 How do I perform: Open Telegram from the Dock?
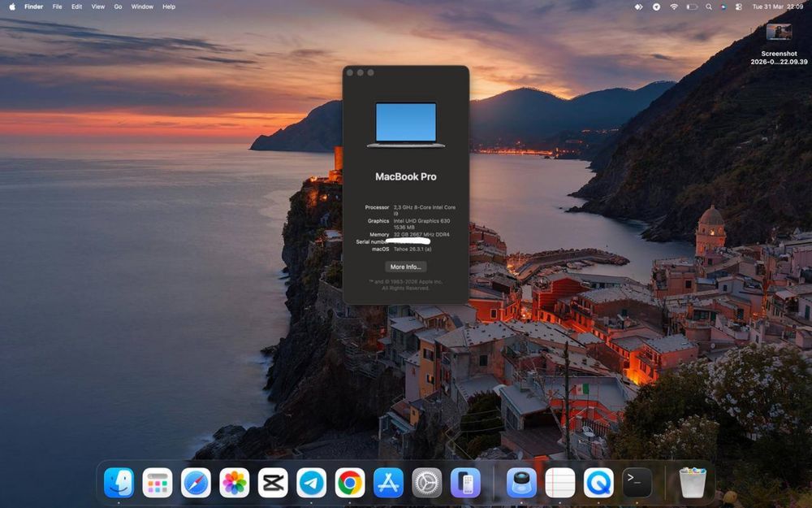pos(311,483)
